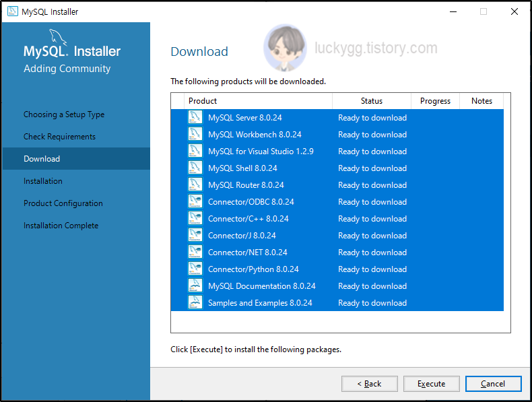Go to Choosing a Setup Type step

click(64, 114)
